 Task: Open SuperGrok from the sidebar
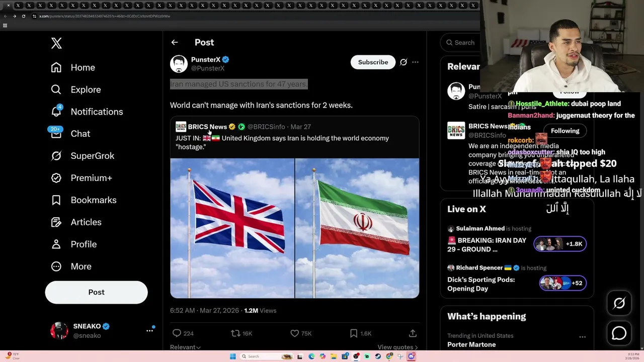click(x=83, y=156)
